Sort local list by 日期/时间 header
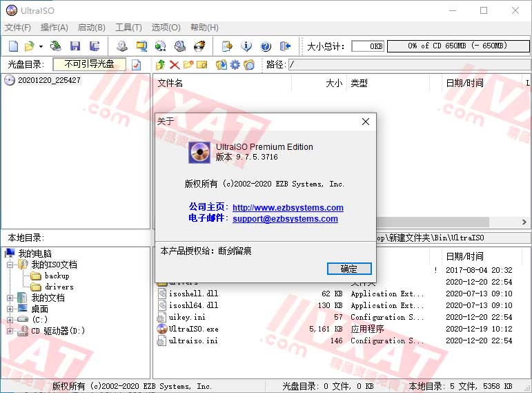 tap(465, 256)
